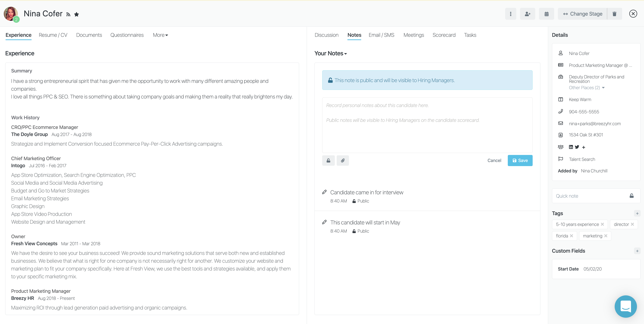Toggle the Quick note lock icon

coord(632,196)
